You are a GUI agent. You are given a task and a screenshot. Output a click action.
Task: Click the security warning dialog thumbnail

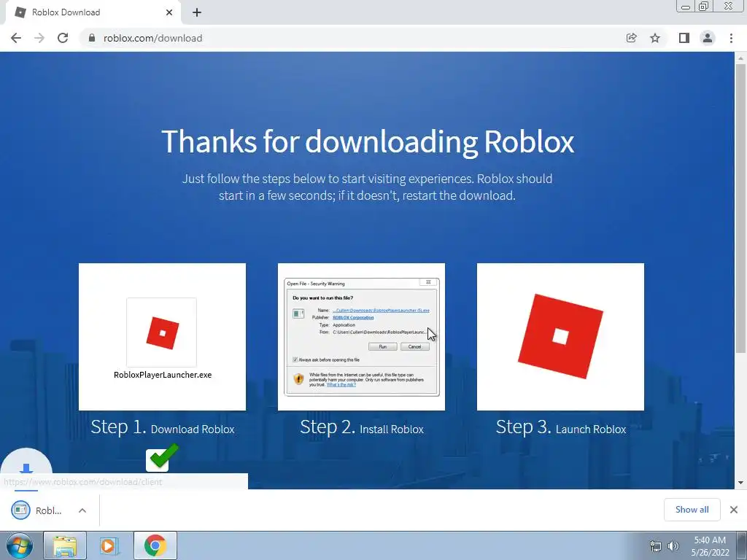362,337
